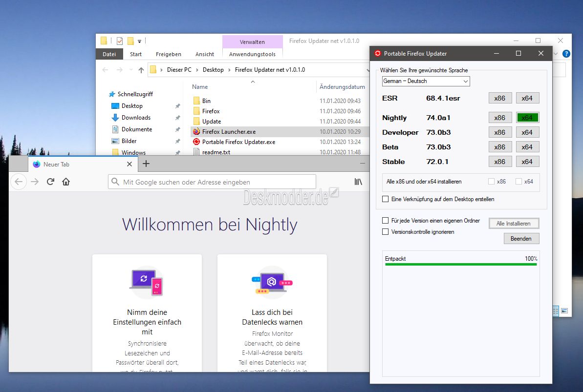Image resolution: width=583 pixels, height=392 pixels.
Task: Open the Freigeben ribbon tab
Action: [x=169, y=54]
